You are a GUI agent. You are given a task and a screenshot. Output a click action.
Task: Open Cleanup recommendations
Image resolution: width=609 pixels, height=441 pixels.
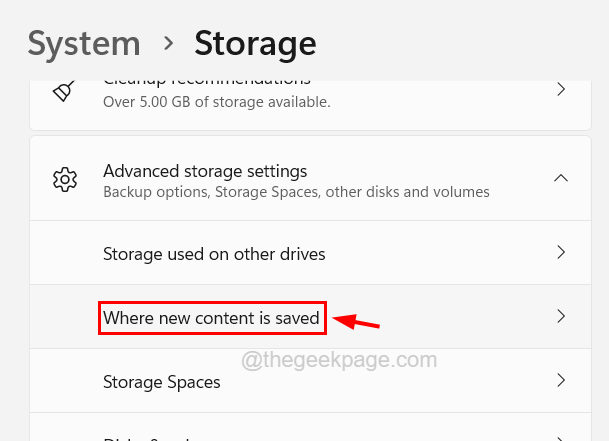(x=206, y=79)
